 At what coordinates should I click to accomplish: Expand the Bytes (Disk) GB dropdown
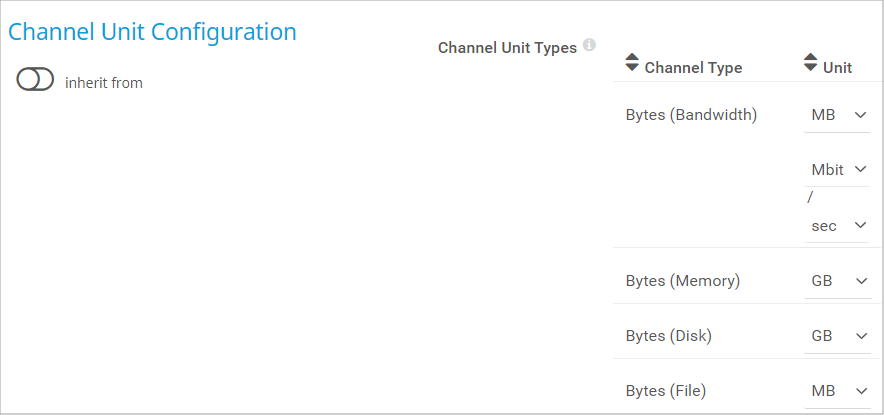[838, 336]
